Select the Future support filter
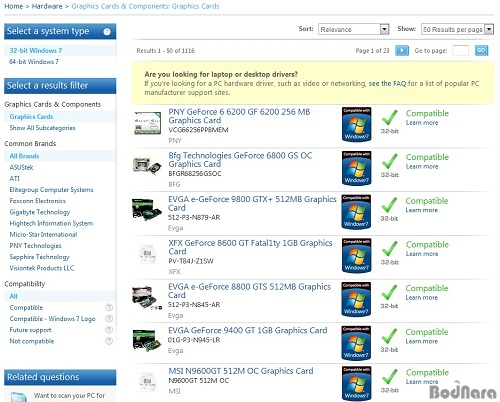500x402 pixels. tap(30, 330)
